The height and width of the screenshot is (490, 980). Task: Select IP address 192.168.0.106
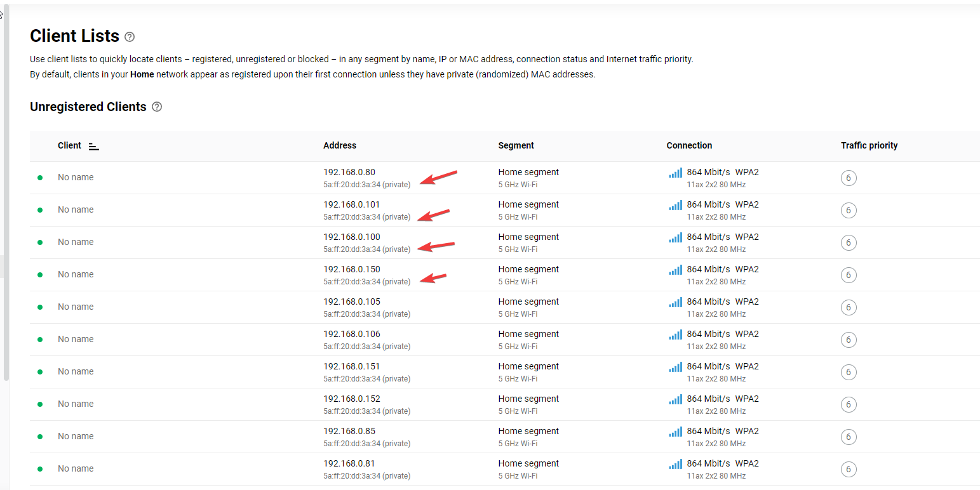[x=351, y=334]
